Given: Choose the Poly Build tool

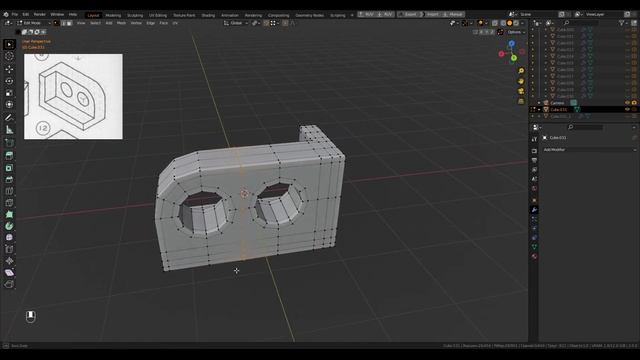Looking at the screenshot, I should (9, 214).
